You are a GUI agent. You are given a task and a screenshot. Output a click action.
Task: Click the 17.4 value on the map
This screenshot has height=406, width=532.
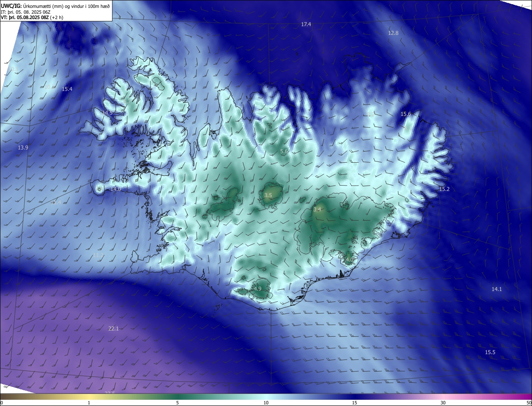pos(306,25)
